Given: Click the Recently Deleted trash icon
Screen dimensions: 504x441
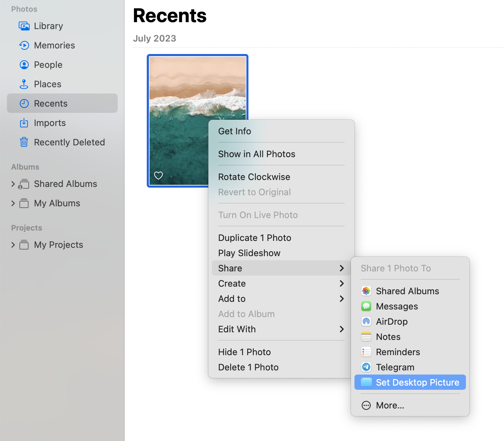Looking at the screenshot, I should (24, 142).
